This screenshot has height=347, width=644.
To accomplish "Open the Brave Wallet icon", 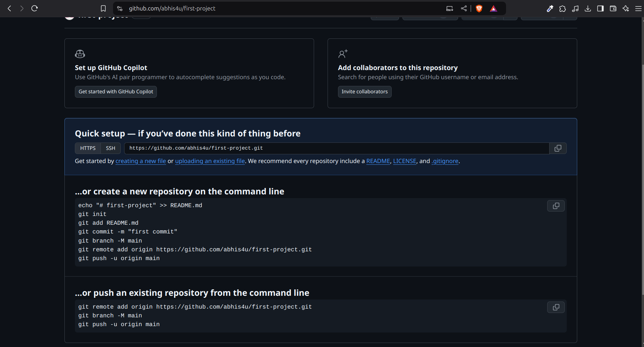I will 613,8.
